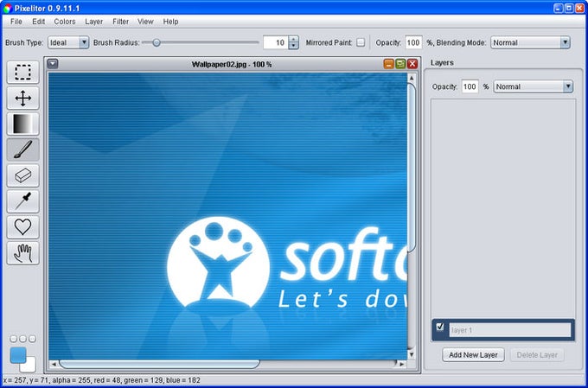
Task: Toggle visibility checkbox of layer 1
Action: click(x=440, y=327)
